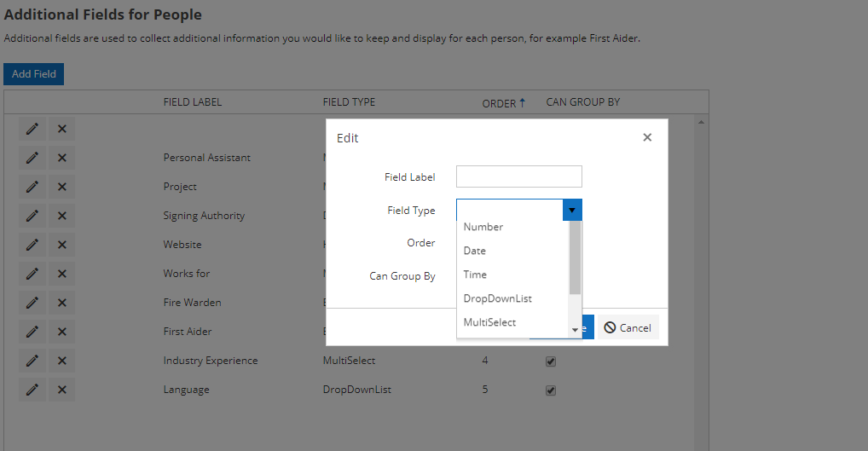Cancel the Edit dialog

pyautogui.click(x=628, y=327)
